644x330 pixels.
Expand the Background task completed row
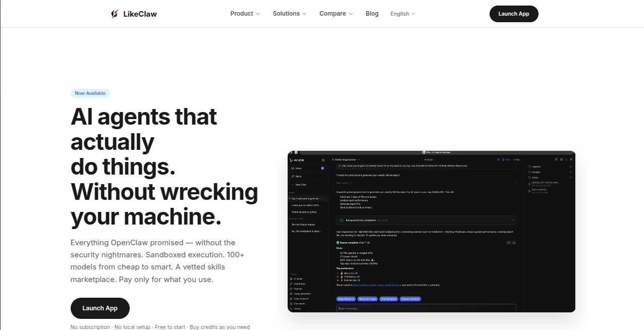(426, 220)
